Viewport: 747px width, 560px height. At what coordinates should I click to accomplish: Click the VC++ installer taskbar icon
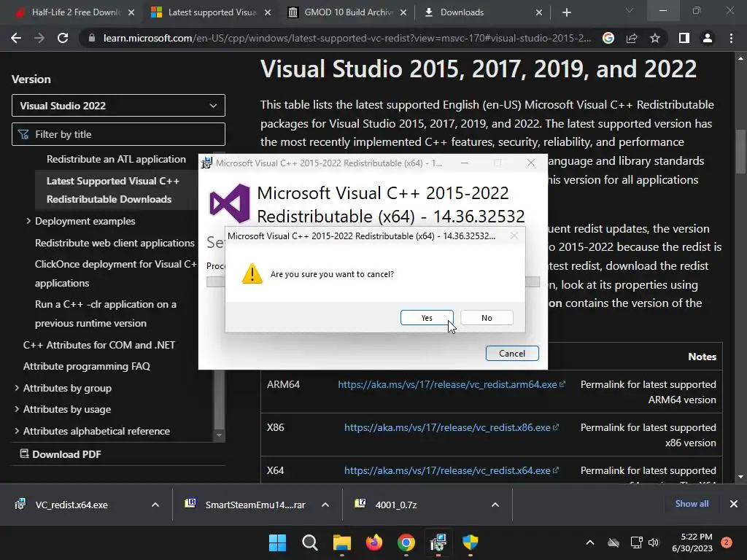point(438,542)
